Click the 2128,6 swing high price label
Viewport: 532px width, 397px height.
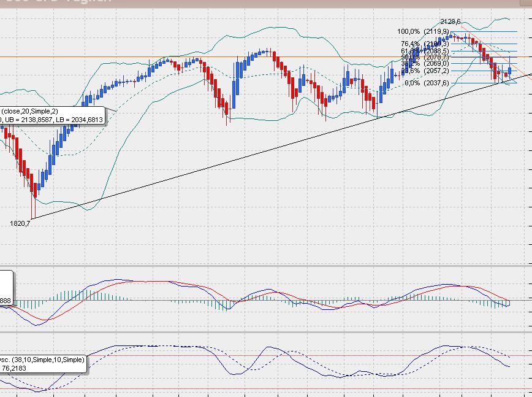click(x=449, y=20)
